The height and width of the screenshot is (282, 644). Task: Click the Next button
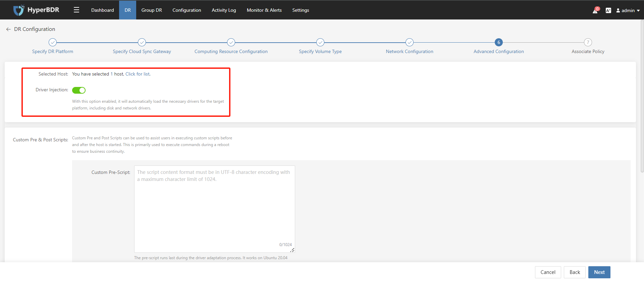pos(599,272)
